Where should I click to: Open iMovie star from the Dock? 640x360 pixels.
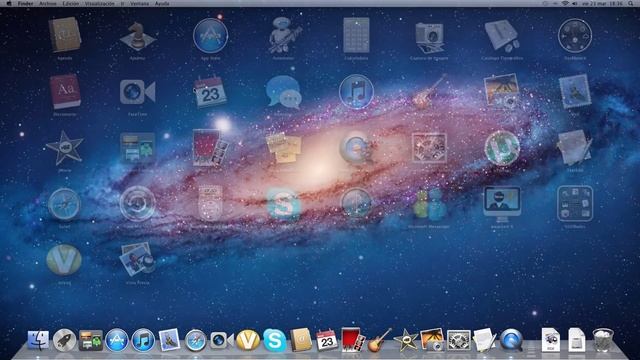click(406, 340)
